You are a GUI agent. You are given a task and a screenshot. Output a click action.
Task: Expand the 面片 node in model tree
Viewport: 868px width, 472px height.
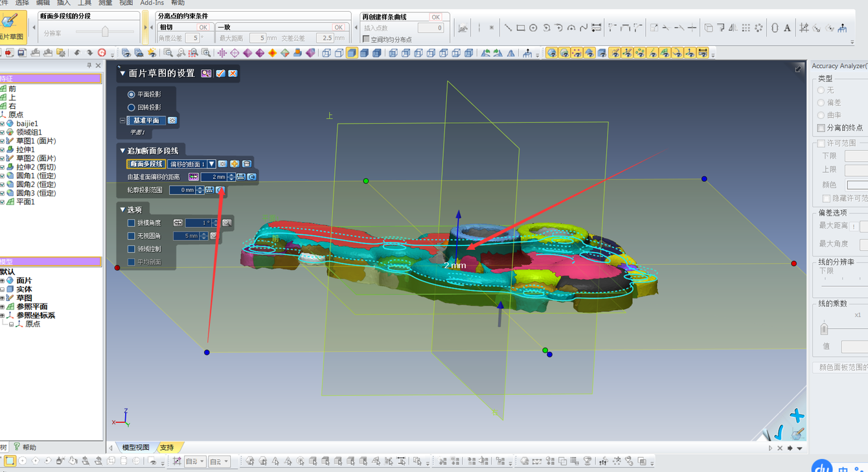pos(2,280)
